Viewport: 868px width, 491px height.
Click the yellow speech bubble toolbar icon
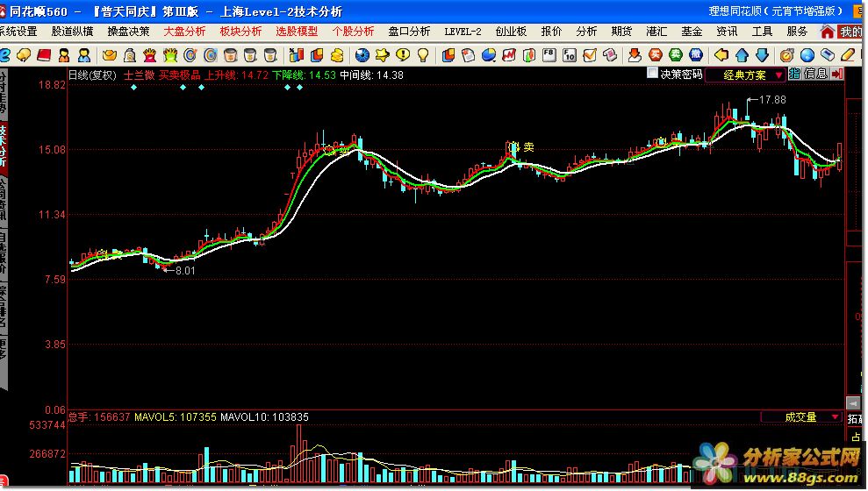[x=23, y=54]
